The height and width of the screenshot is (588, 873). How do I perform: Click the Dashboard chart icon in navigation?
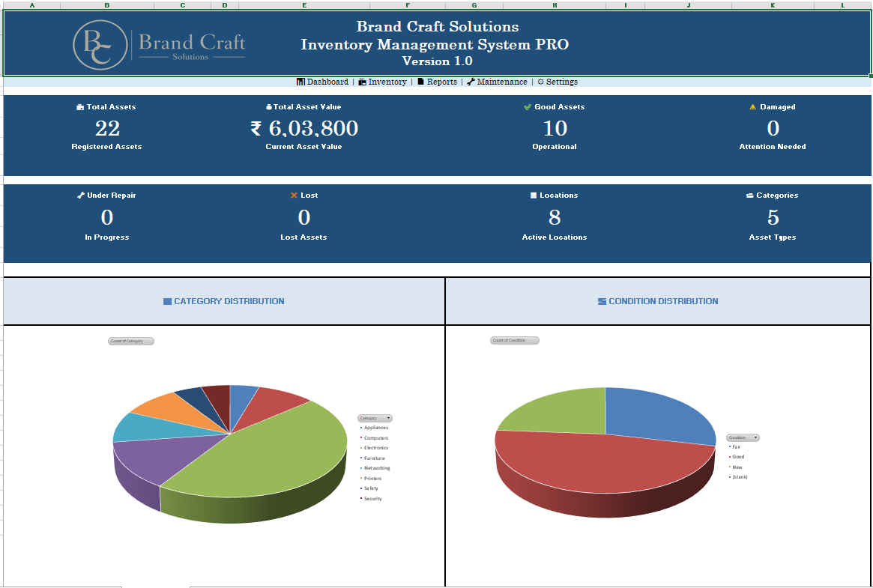[x=300, y=82]
